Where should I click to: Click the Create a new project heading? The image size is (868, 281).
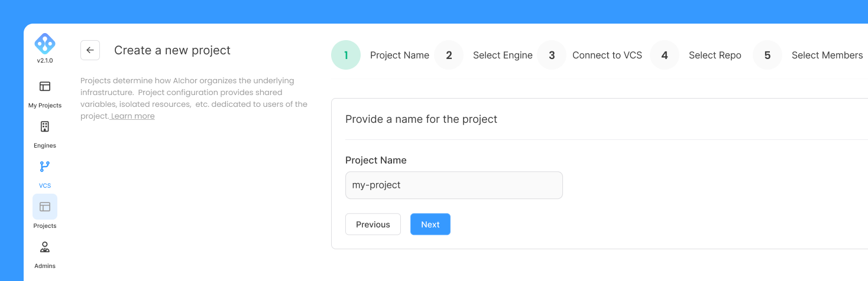tap(172, 50)
